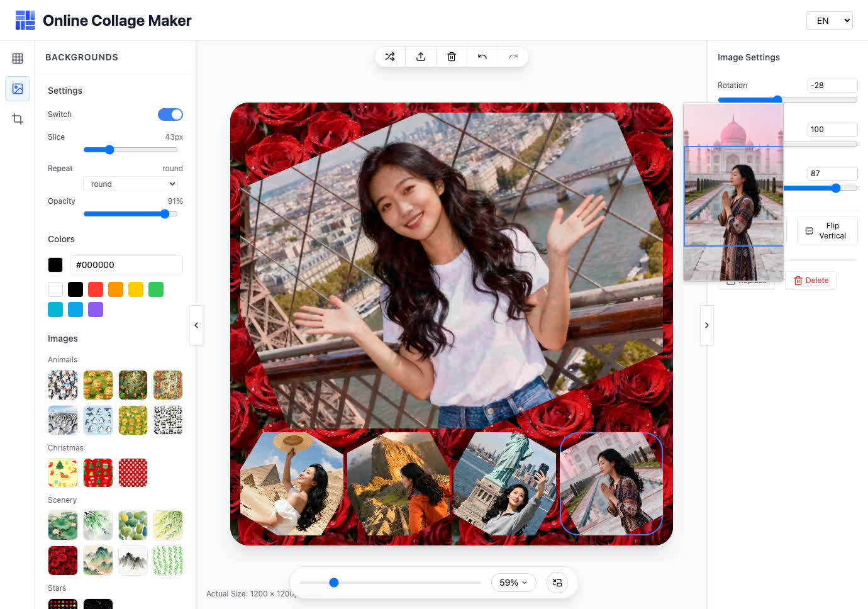Click the export upload icon
The image size is (868, 609).
tap(421, 57)
